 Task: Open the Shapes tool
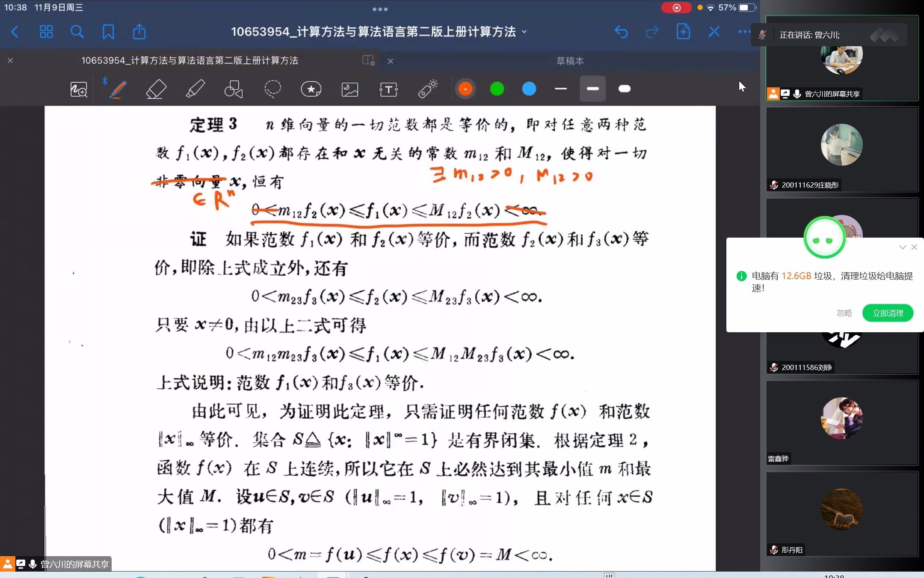click(233, 89)
